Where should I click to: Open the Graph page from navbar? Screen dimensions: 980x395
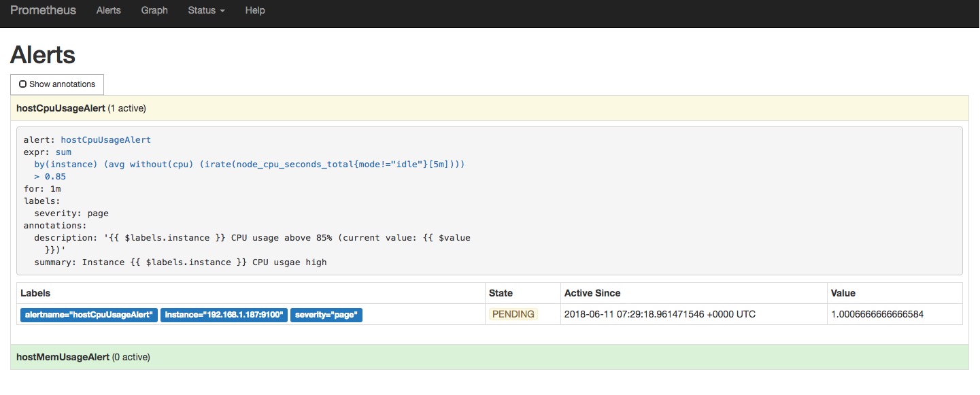(x=154, y=11)
